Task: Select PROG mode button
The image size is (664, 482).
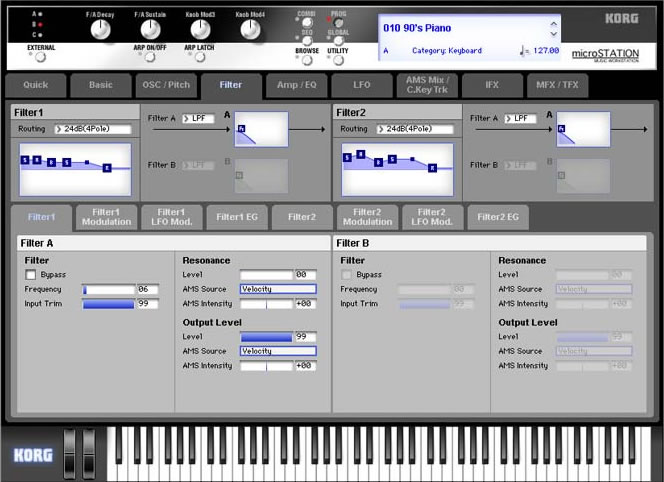Action: tap(338, 22)
